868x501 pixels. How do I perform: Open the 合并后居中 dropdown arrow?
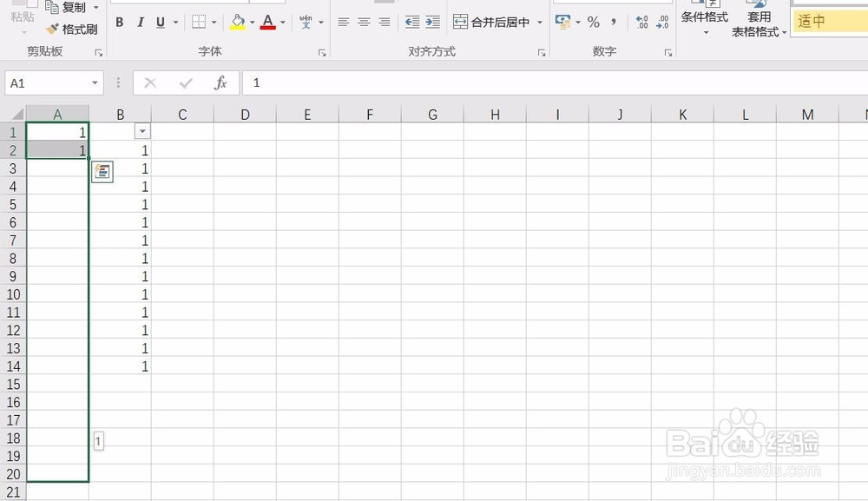540,23
